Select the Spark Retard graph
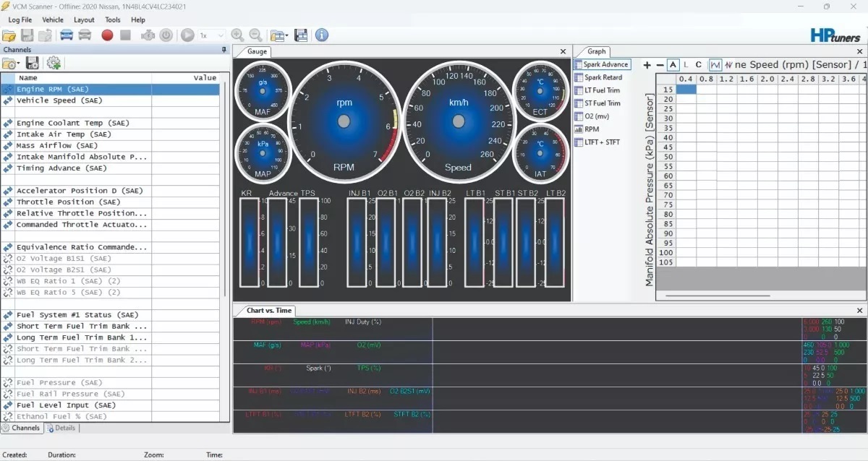 [x=598, y=77]
